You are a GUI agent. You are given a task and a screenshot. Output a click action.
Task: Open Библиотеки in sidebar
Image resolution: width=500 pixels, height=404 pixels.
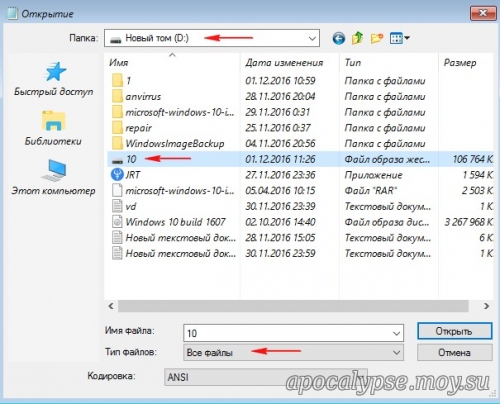pyautogui.click(x=53, y=129)
